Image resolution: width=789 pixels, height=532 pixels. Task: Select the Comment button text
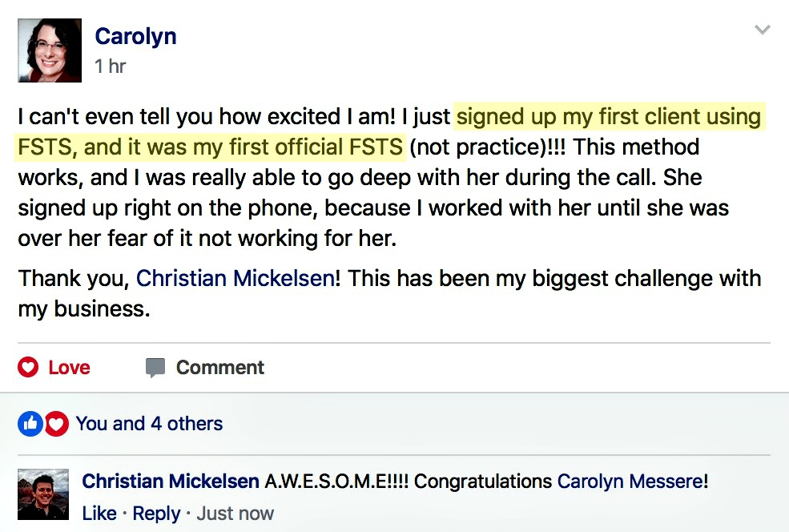click(x=220, y=368)
